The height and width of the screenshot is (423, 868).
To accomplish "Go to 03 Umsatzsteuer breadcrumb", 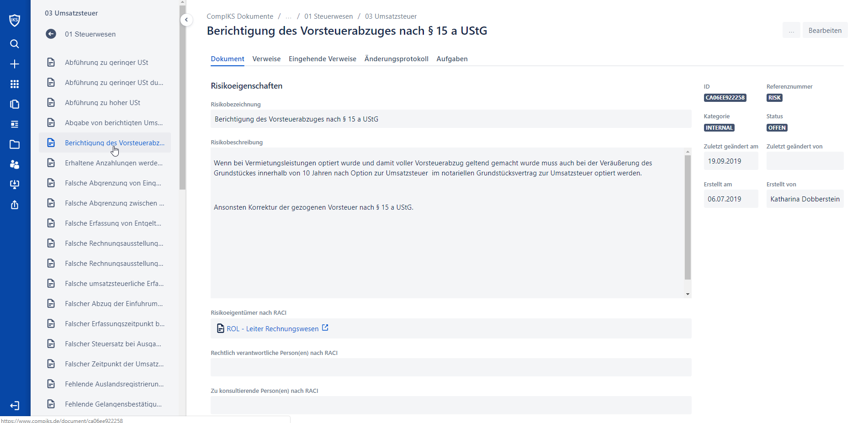I will (x=391, y=16).
